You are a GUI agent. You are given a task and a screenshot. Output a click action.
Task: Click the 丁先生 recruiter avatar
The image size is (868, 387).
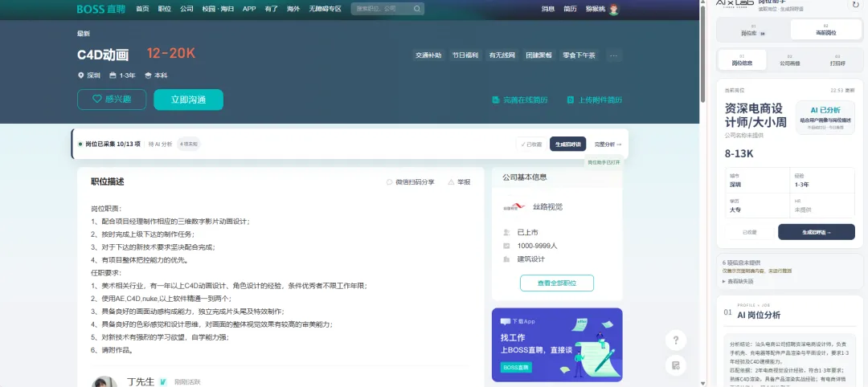click(x=104, y=381)
